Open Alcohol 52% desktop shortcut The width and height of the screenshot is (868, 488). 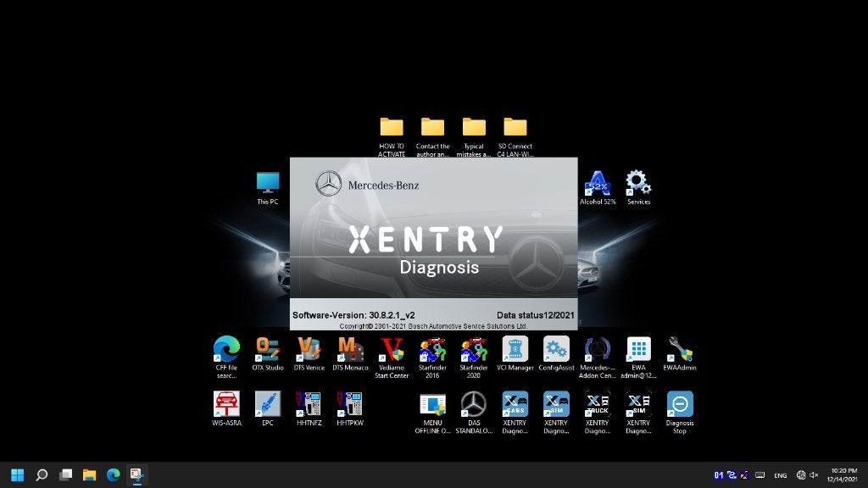point(598,187)
